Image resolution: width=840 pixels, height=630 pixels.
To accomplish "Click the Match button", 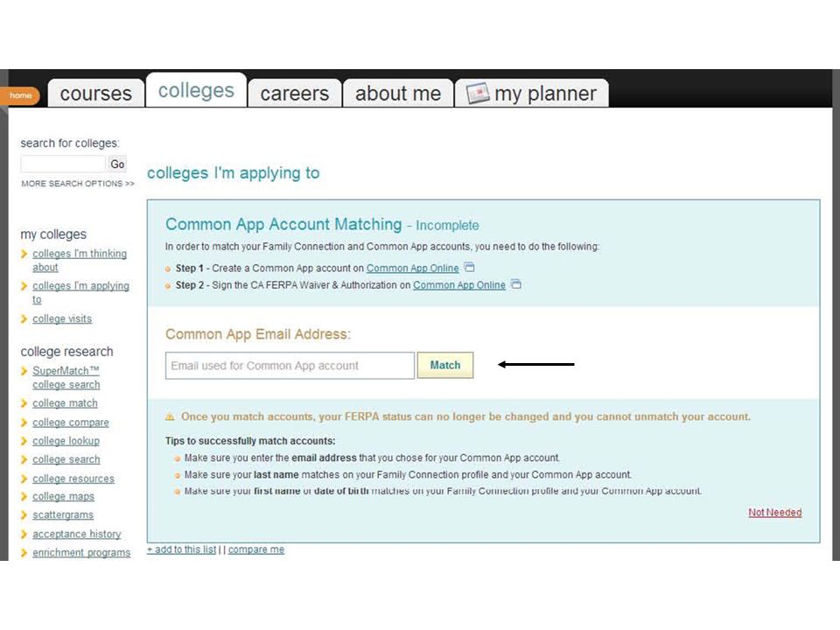I will pos(445,366).
